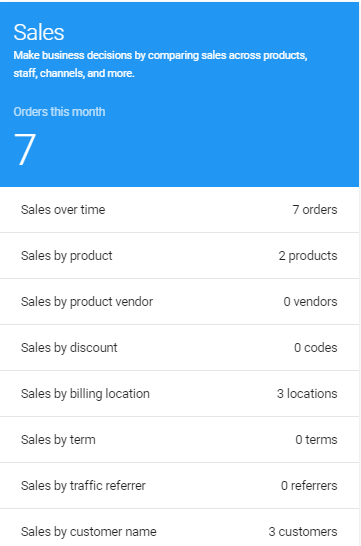Click the Orders this month label
Screen dimensions: 361x546
[x=59, y=112]
